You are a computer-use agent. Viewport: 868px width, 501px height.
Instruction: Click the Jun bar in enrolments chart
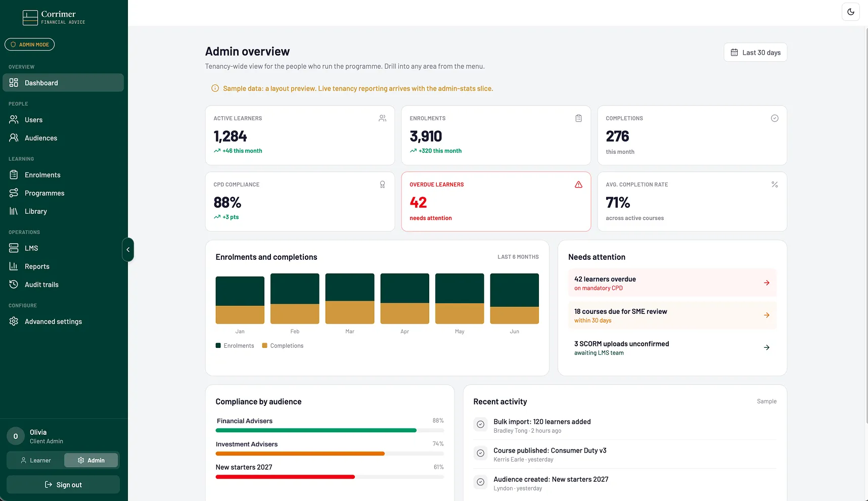[515, 299]
